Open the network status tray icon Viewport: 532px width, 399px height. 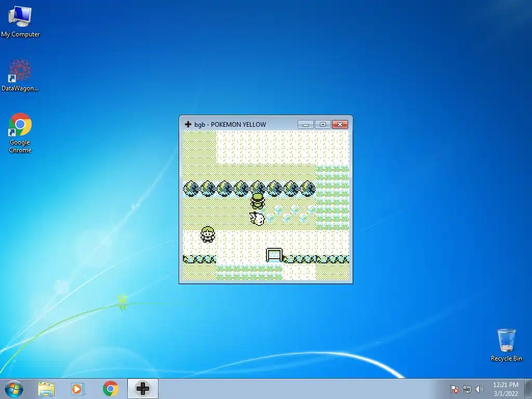click(467, 389)
